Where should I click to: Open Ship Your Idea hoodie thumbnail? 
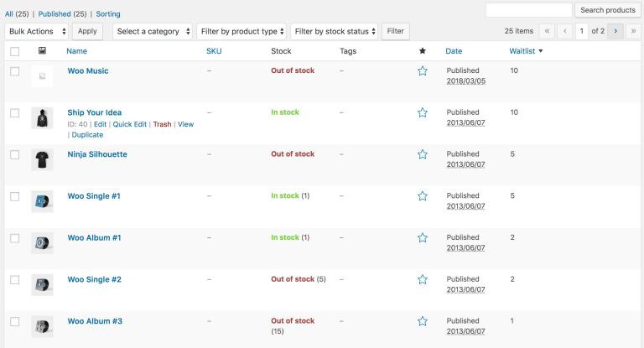click(42, 118)
